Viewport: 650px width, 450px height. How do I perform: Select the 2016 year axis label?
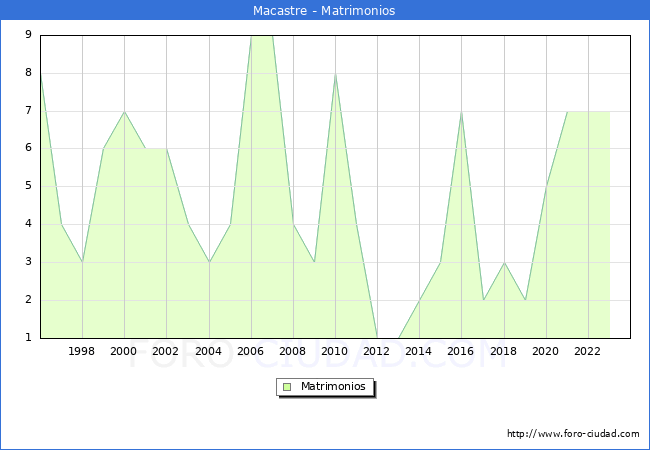pos(461,351)
